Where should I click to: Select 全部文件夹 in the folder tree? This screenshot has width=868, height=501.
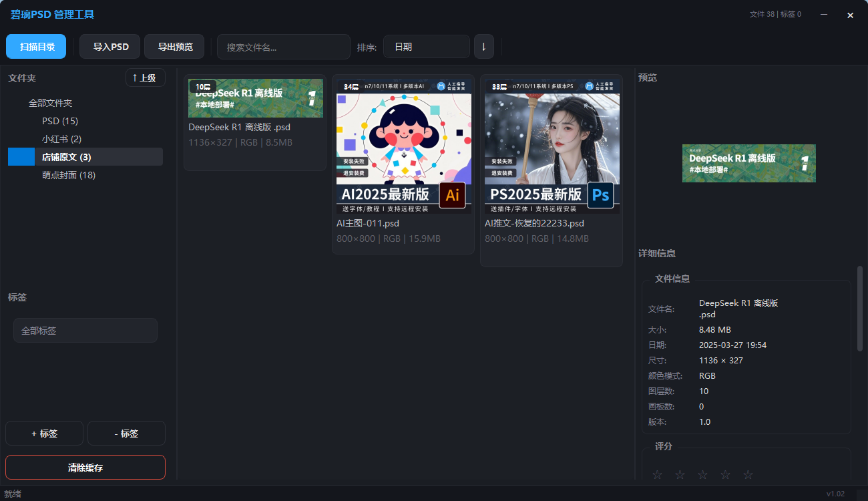point(51,103)
